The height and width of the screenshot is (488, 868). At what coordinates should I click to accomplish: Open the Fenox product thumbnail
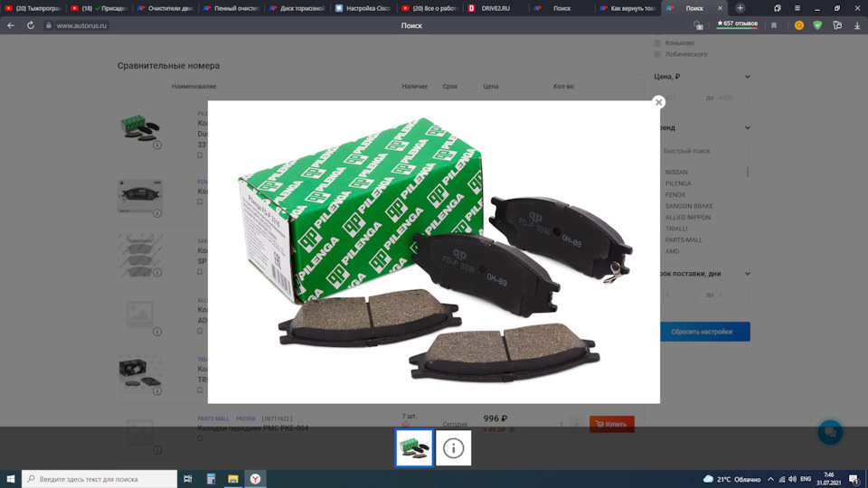pos(139,196)
